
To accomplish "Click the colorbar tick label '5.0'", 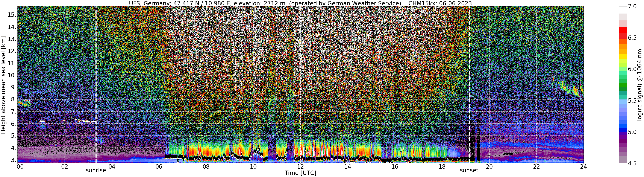I will point(632,132).
